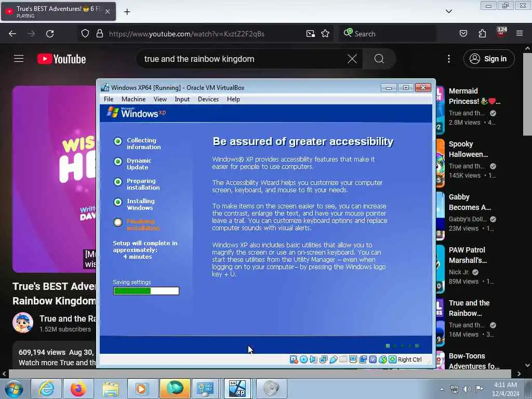The image size is (532, 399).
Task: Click the VirtualBox recording status icon
Action: click(x=363, y=360)
